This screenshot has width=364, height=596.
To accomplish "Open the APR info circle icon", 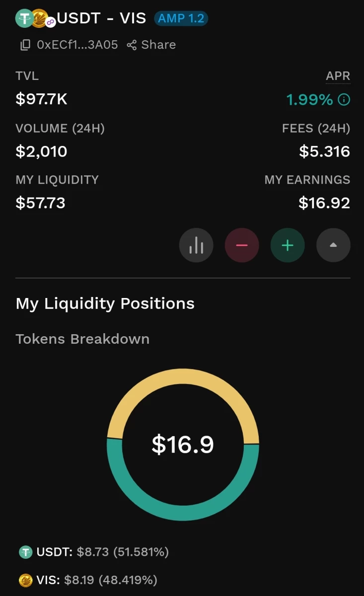I will (x=344, y=100).
